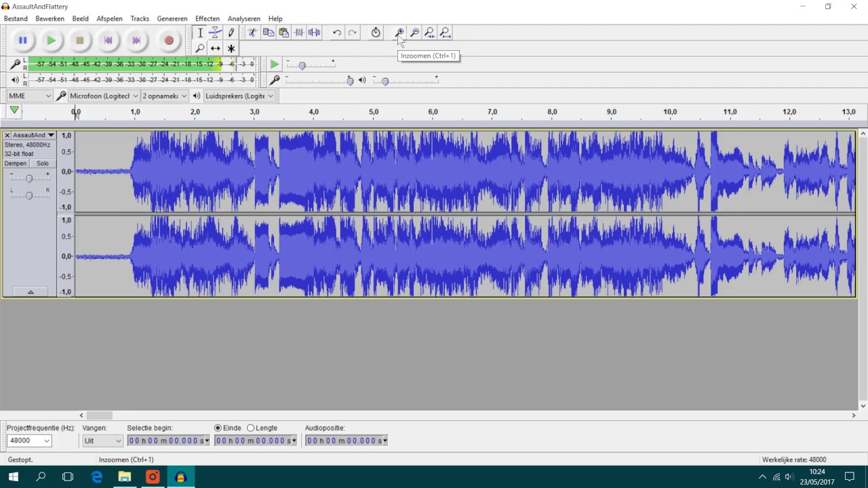Select the Envelope tool
The height and width of the screenshot is (488, 868).
(x=215, y=33)
